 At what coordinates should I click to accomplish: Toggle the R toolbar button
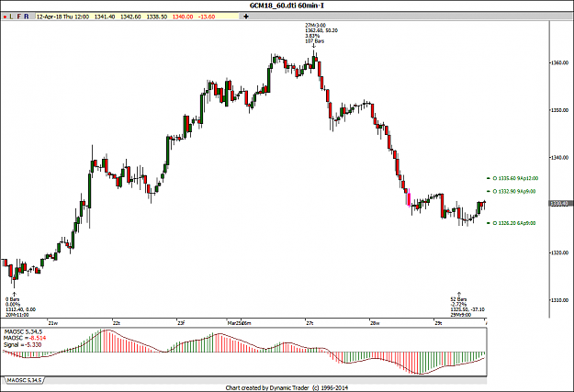click(27, 17)
